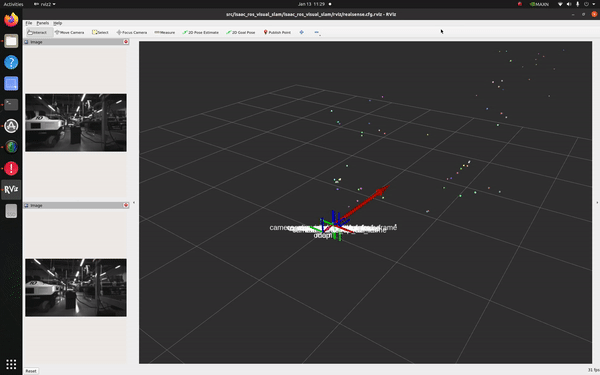Open the minus remove-tool dropdown
Screen dimensions: 600x375
[317, 33]
